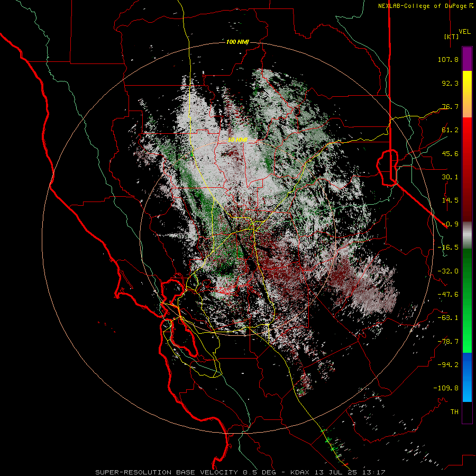Click the VEL legend heading

464,32
